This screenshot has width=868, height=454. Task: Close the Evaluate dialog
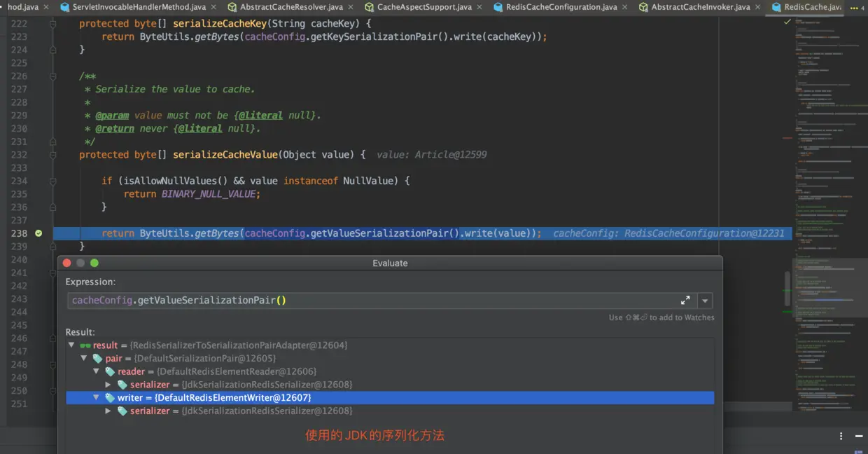click(67, 263)
